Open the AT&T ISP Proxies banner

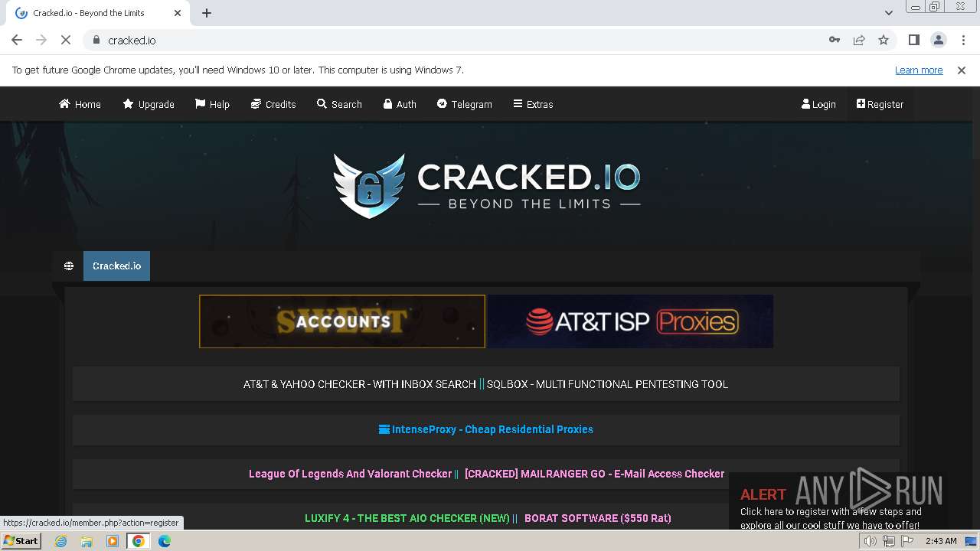(630, 321)
